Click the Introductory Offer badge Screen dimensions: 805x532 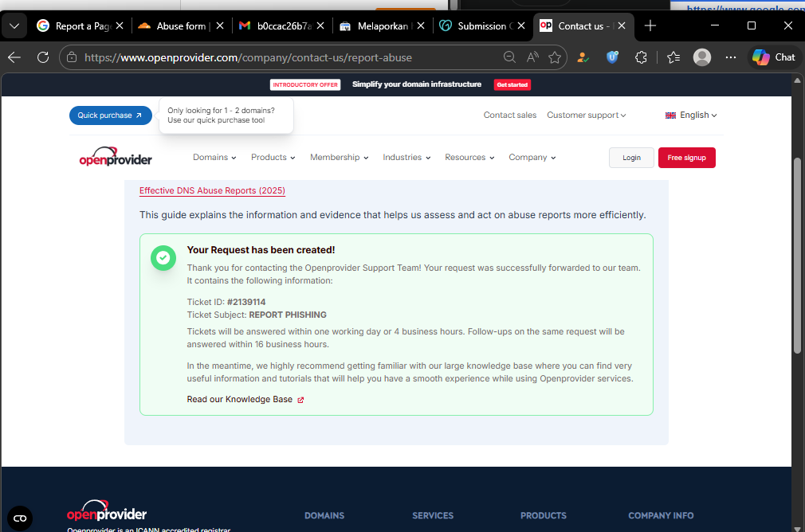point(305,84)
